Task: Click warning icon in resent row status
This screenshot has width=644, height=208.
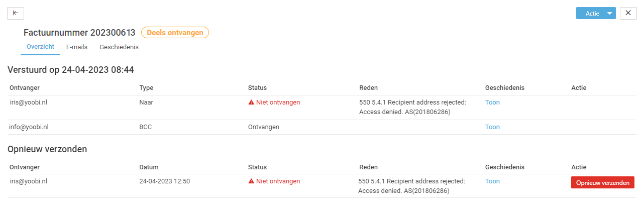Action: pos(251,181)
